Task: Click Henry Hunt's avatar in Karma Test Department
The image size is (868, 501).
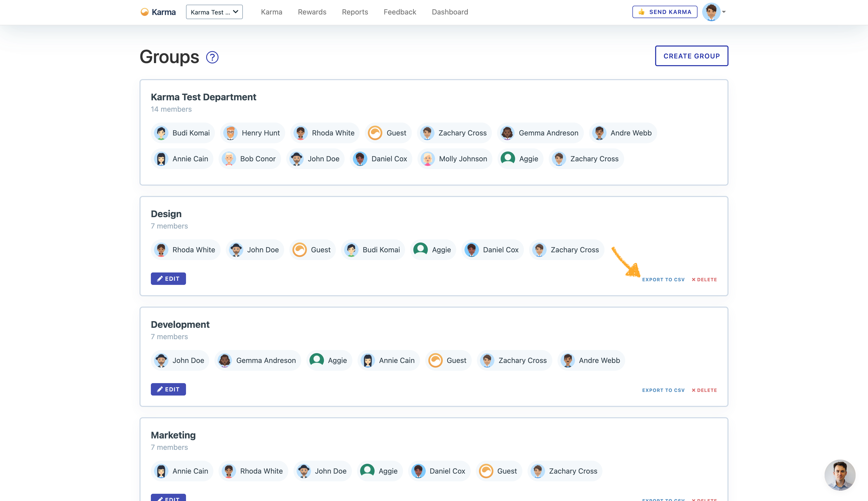Action: point(230,133)
